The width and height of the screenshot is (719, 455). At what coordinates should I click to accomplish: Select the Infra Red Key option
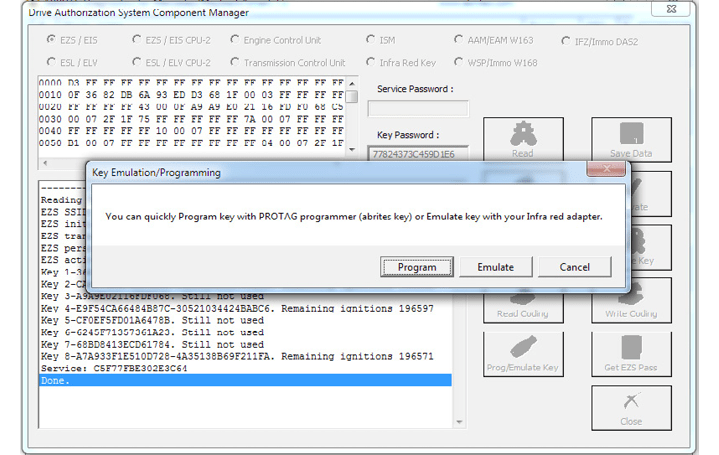(372, 62)
